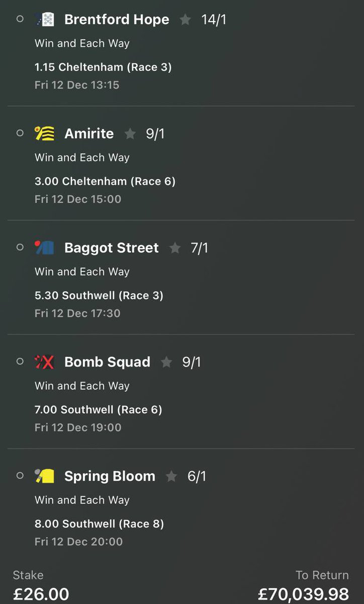This screenshot has height=604, width=364.
Task: Click Baggot Street blue silks icon
Action: [x=44, y=248]
